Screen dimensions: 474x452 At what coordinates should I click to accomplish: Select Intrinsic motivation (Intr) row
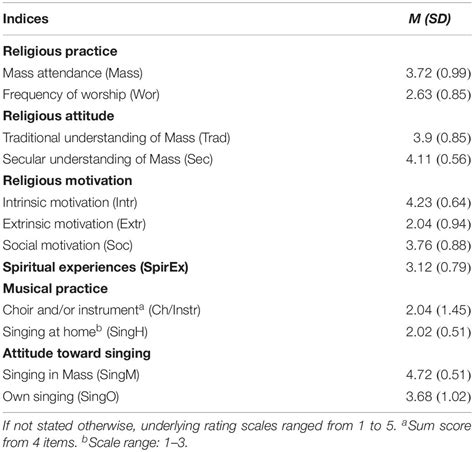(237, 202)
